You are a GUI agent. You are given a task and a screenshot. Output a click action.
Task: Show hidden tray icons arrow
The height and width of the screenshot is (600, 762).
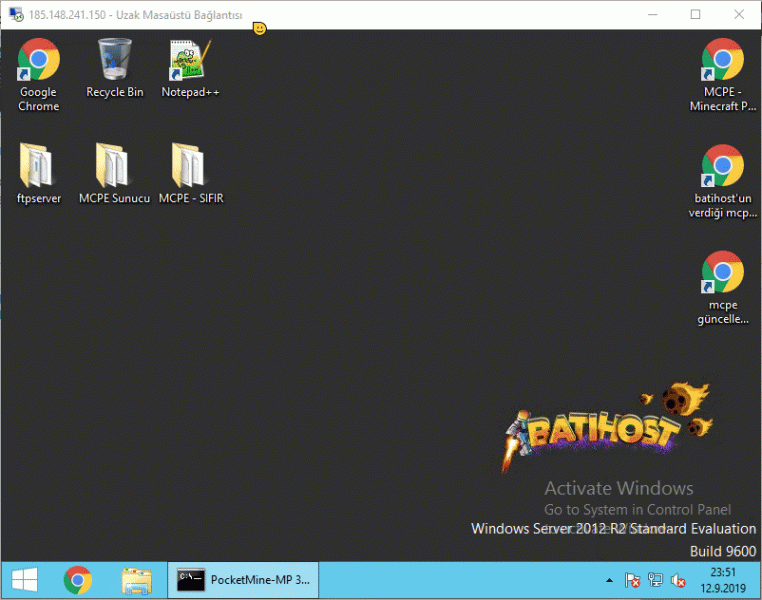click(609, 580)
